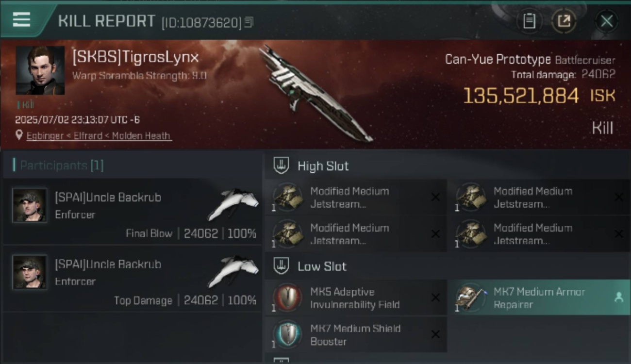Click the MK7 Medium Shield Booster icon
This screenshot has width=631, height=364.
pyautogui.click(x=287, y=334)
